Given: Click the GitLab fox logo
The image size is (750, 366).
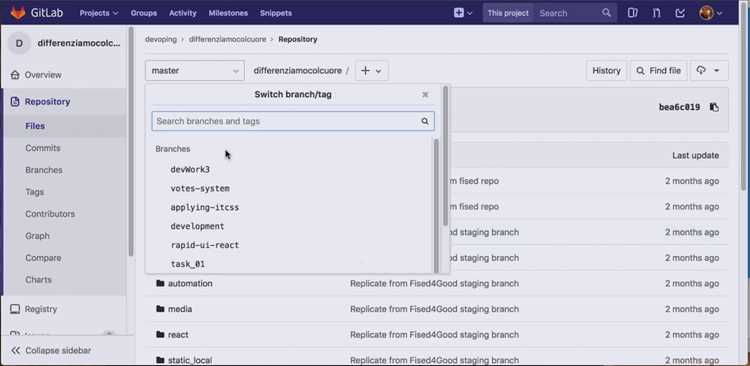Looking at the screenshot, I should tap(18, 13).
